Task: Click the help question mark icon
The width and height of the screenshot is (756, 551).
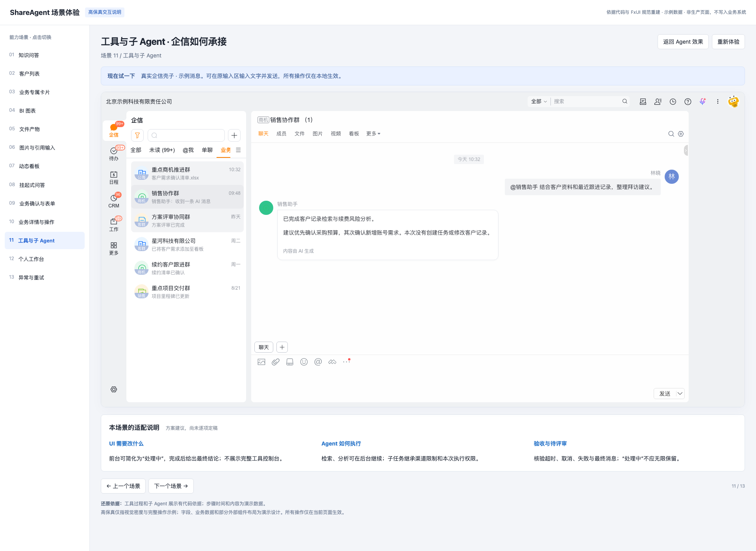Action: click(x=688, y=102)
